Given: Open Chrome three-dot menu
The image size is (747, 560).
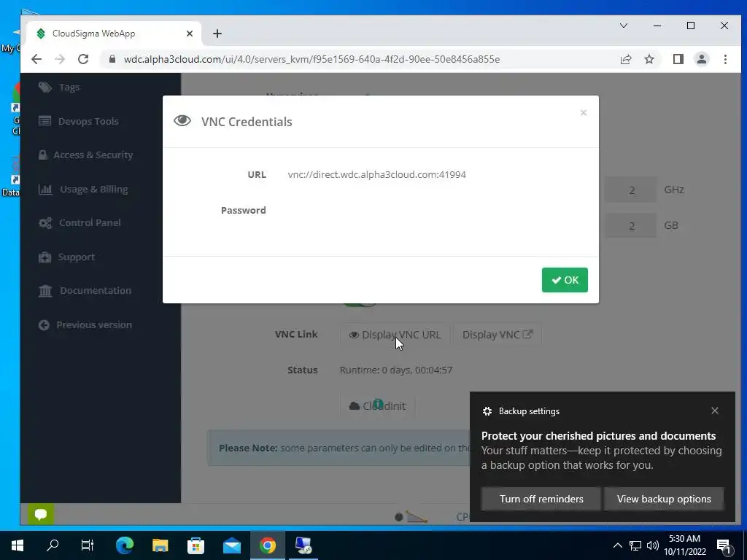Looking at the screenshot, I should pos(725,59).
